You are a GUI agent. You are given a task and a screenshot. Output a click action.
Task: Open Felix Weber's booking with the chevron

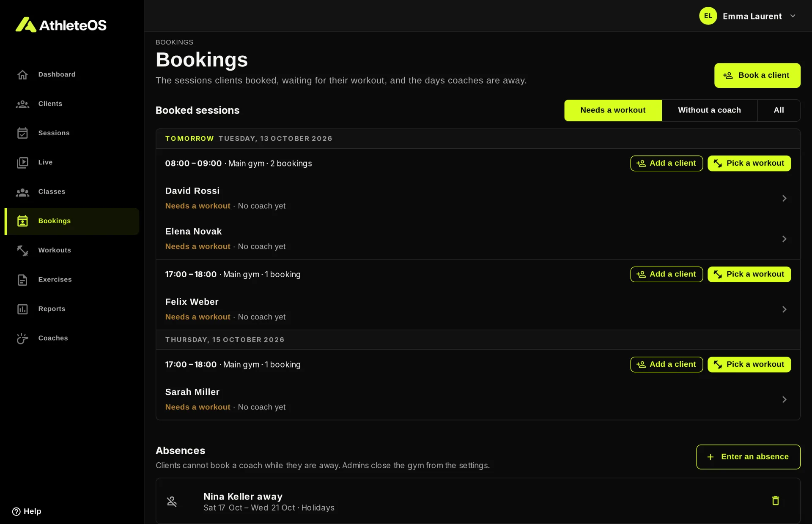784,309
